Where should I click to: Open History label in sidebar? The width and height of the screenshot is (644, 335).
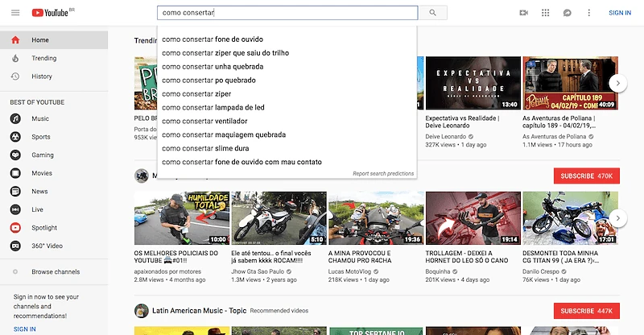[42, 76]
